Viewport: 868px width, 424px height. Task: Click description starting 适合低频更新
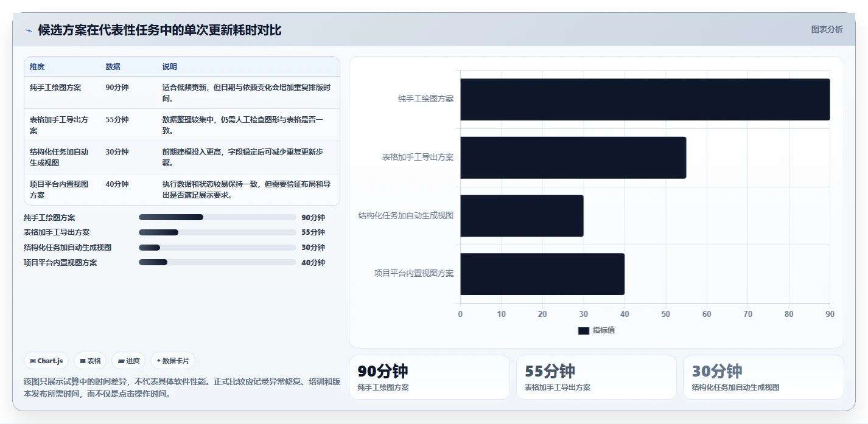pyautogui.click(x=247, y=93)
